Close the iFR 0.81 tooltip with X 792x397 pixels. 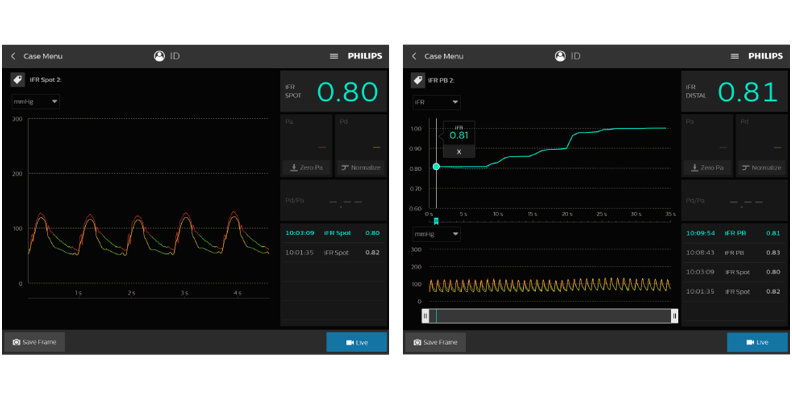(x=459, y=152)
